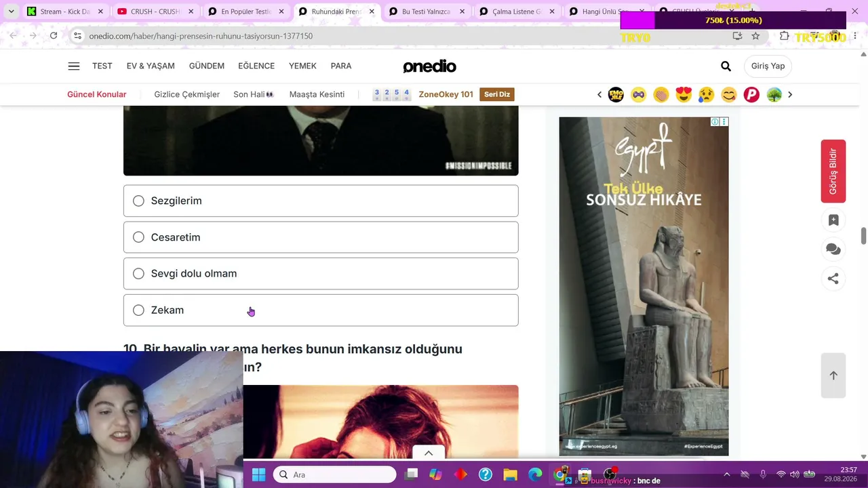Open Copilot from the taskbar

pos(435,474)
